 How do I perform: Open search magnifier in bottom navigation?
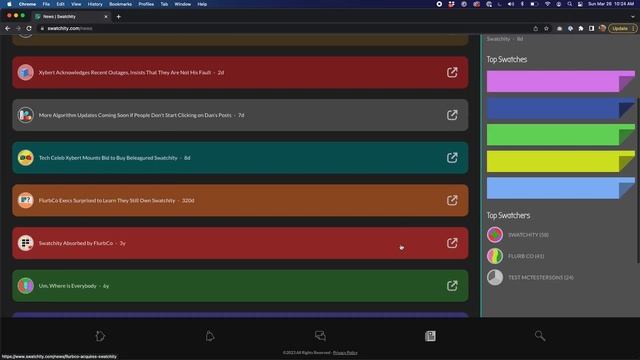(540, 336)
